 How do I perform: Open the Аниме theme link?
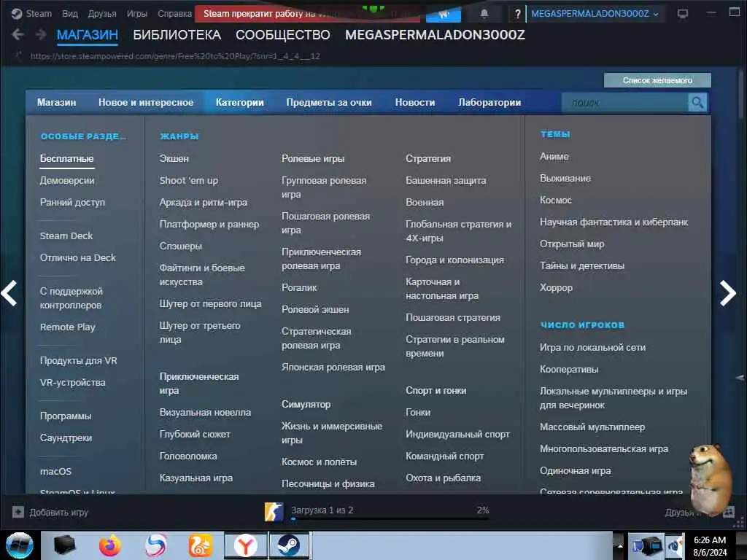tap(554, 156)
